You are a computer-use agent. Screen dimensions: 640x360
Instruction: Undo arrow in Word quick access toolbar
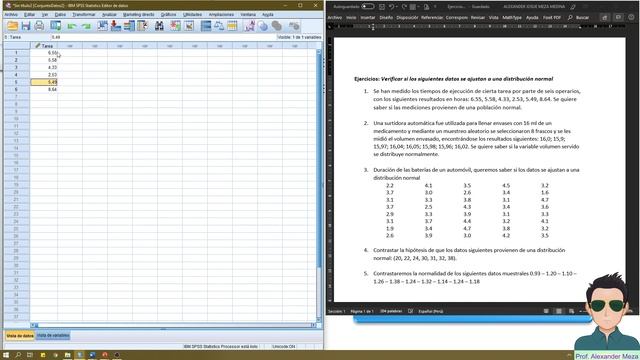pyautogui.click(x=391, y=7)
